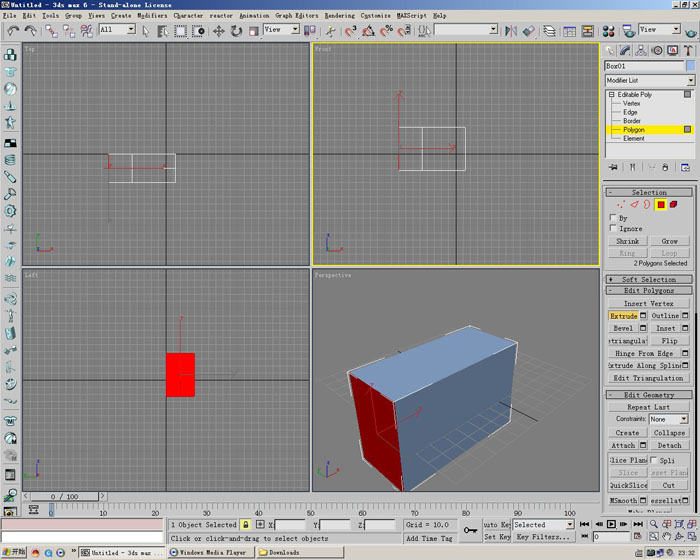The image size is (700, 560).
Task: Open the Modifiers menu
Action: 152,16
